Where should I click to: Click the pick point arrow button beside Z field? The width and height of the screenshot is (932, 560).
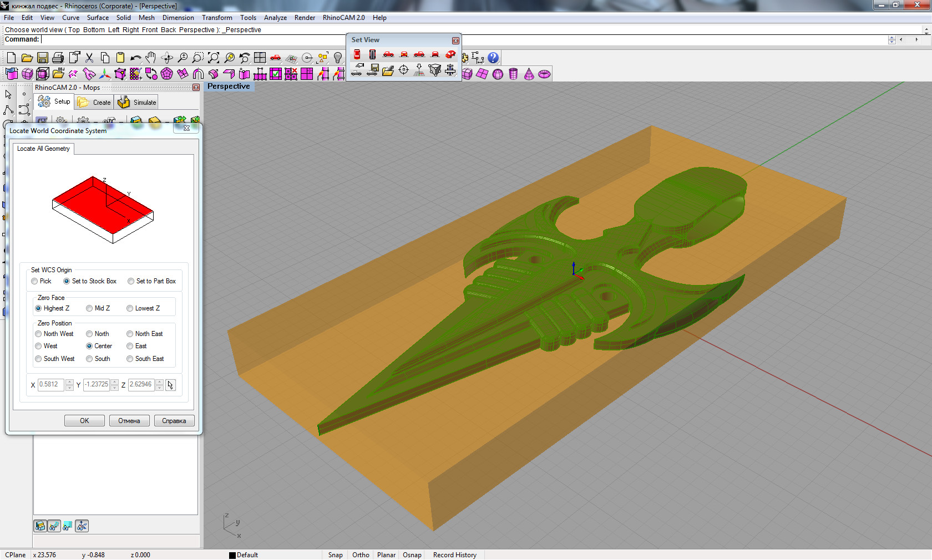pyautogui.click(x=170, y=385)
